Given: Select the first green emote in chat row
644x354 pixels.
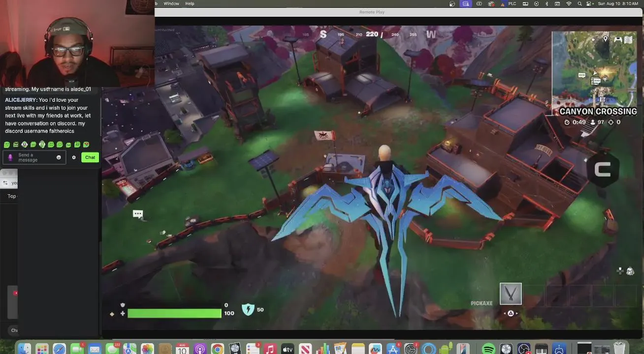Looking at the screenshot, I should pyautogui.click(x=7, y=145).
